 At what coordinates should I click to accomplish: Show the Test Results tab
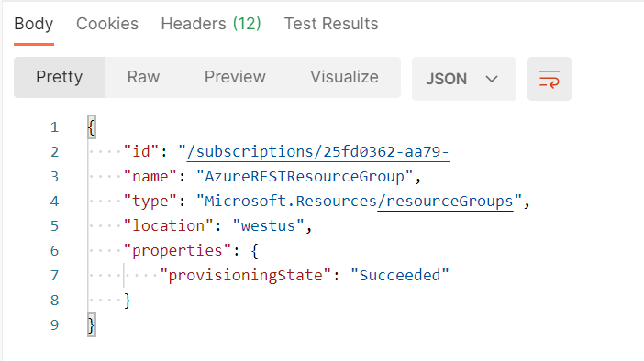[331, 24]
